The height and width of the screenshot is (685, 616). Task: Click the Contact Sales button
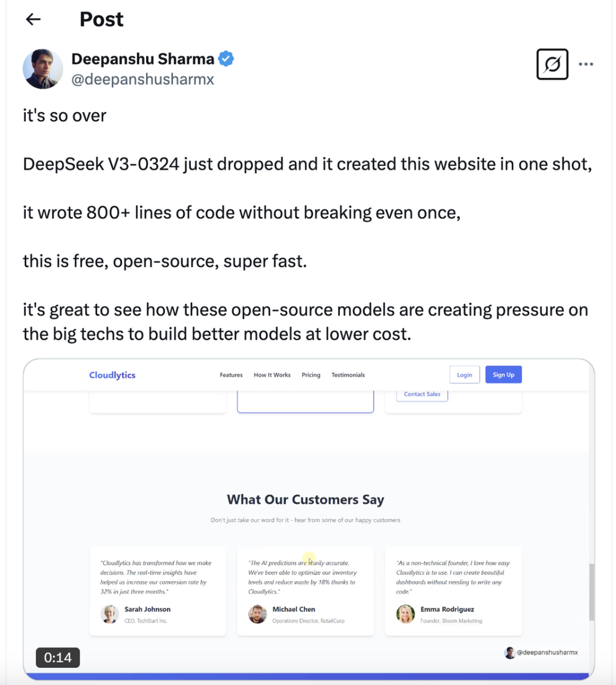pos(422,394)
